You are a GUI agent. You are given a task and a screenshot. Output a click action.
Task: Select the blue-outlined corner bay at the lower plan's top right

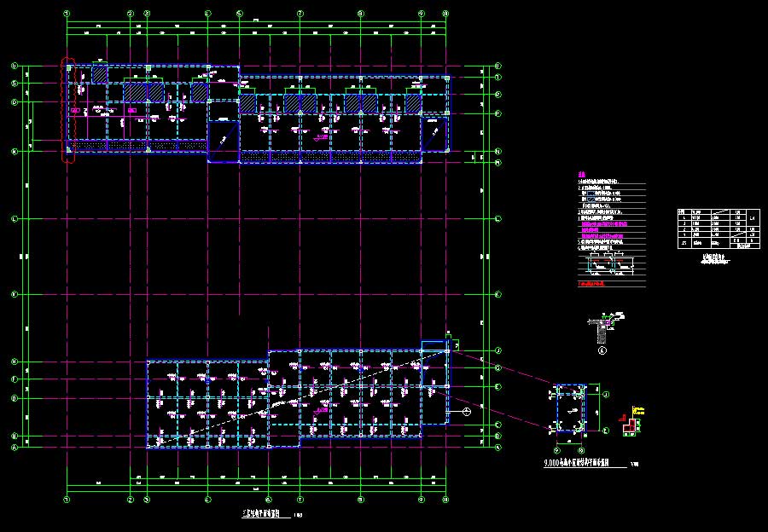[x=434, y=365]
